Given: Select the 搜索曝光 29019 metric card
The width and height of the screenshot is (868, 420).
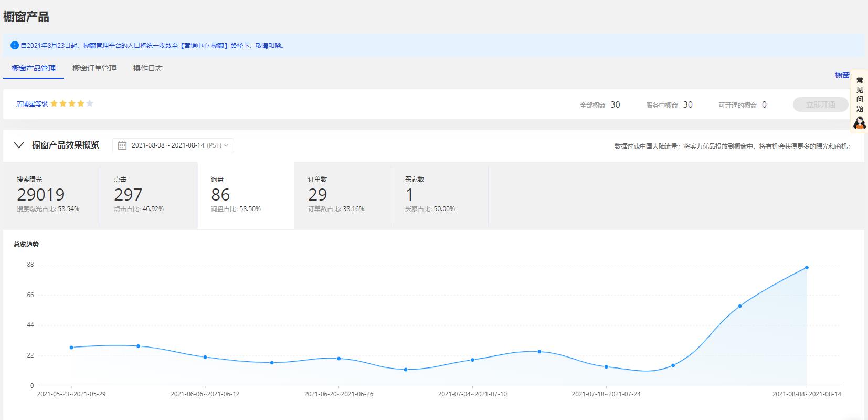Looking at the screenshot, I should click(x=51, y=195).
